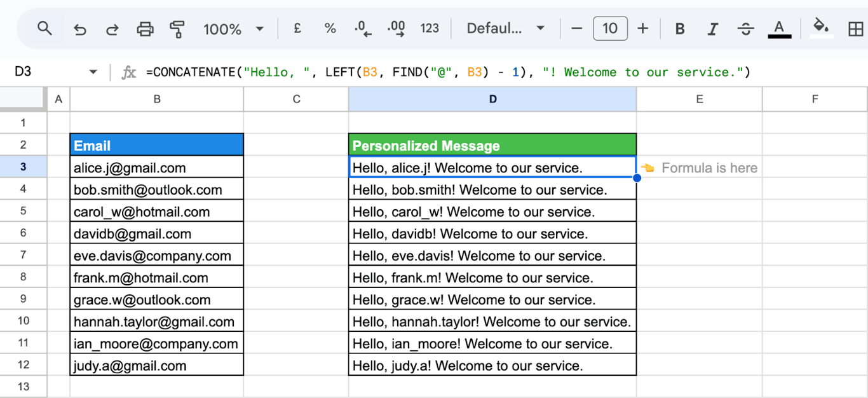The image size is (868, 398).
Task: Increase font size with plus button
Action: tap(643, 28)
